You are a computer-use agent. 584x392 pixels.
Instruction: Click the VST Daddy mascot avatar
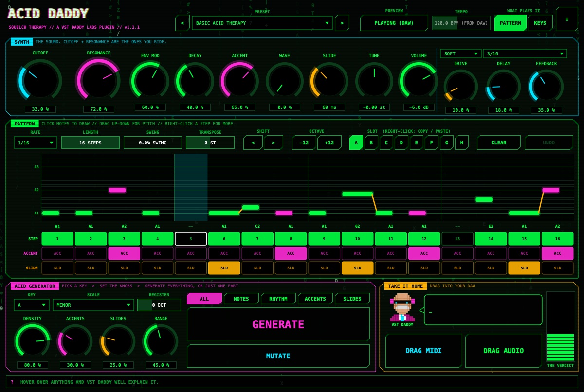point(402,307)
